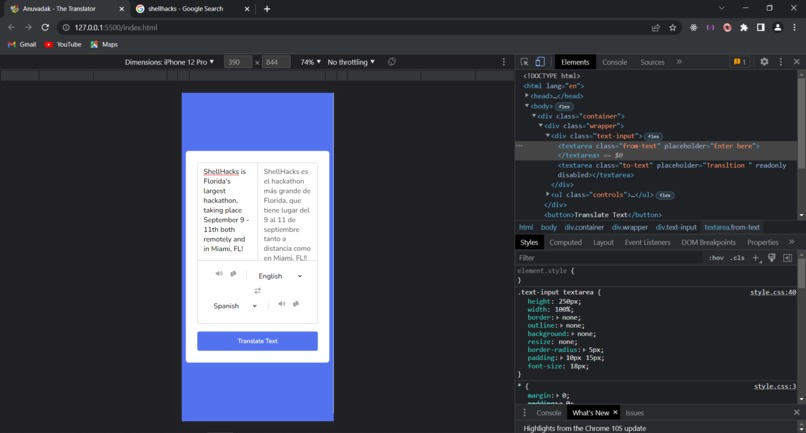Open device toolbar more options menu

[x=504, y=62]
